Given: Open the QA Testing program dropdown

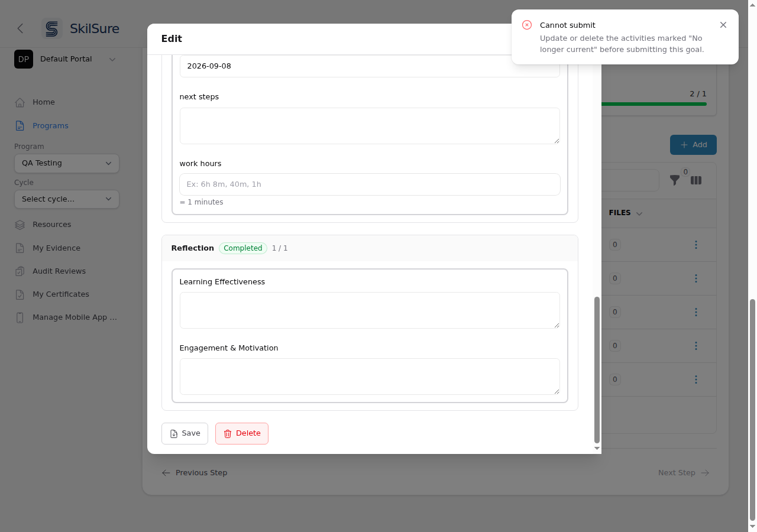Looking at the screenshot, I should point(67,163).
